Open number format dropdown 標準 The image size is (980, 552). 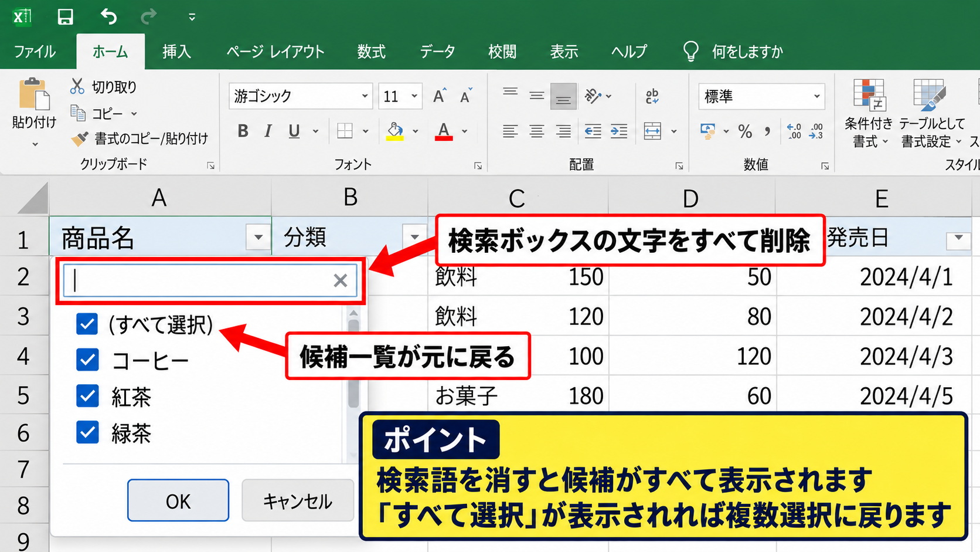point(817,96)
